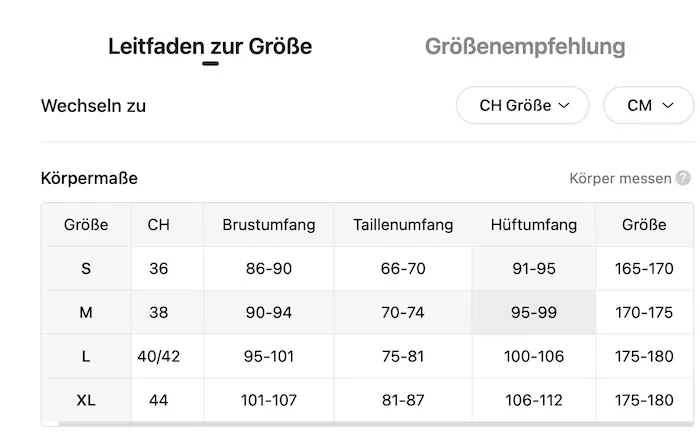This screenshot has height=440, width=700.
Task: Open the CM unit dropdown
Action: 648,105
